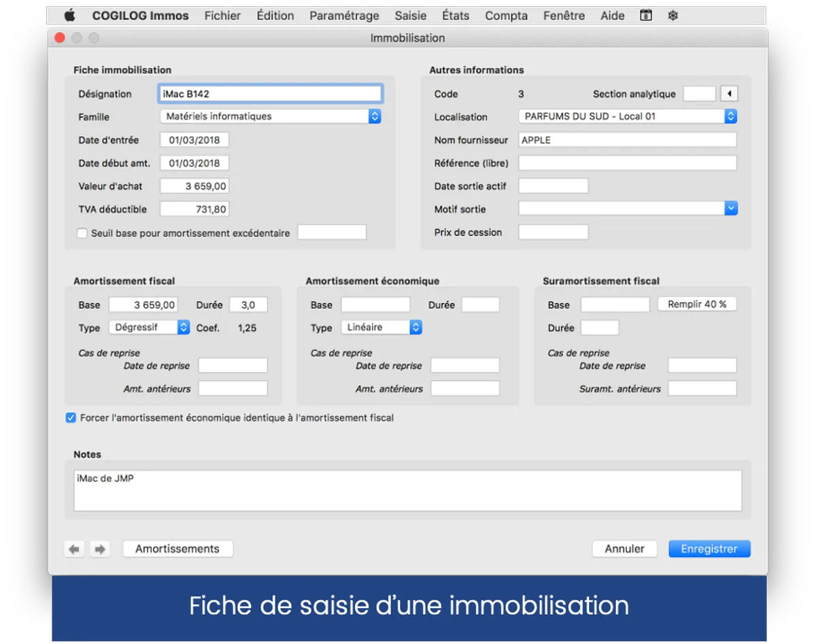Click the next record arrow button
This screenshot has width=816, height=644.
100,549
